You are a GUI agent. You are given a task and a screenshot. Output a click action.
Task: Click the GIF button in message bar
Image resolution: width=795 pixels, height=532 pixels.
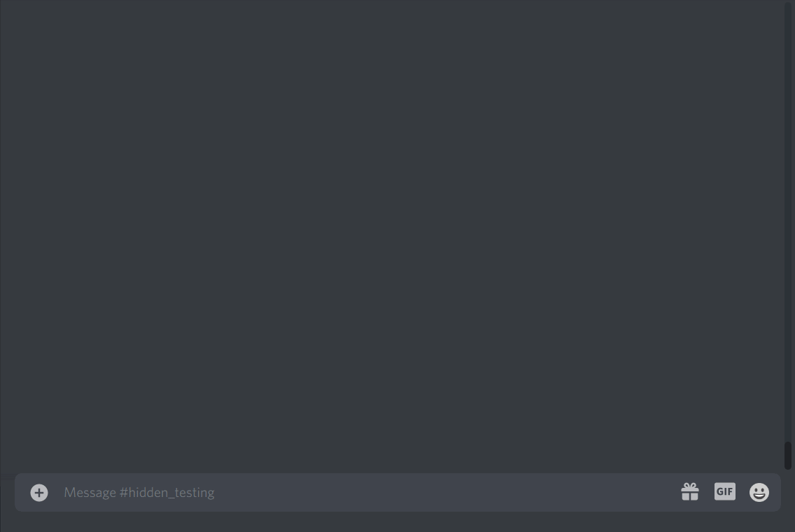[724, 491]
